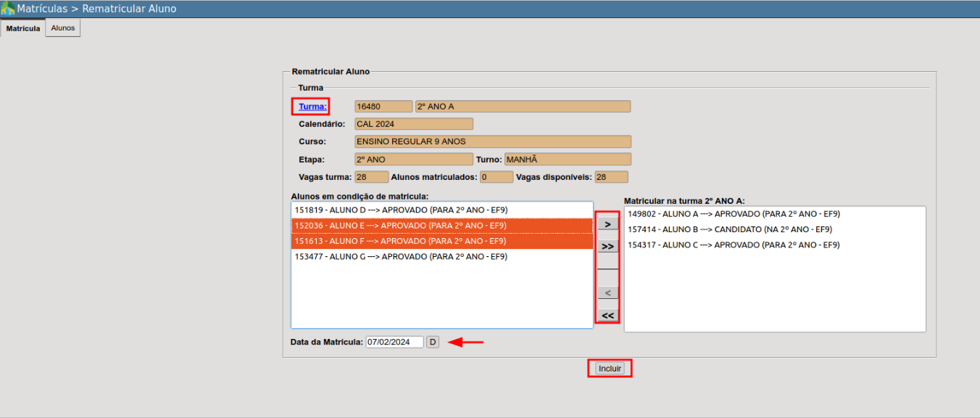
Task: Click the Incluir button
Action: tap(610, 369)
